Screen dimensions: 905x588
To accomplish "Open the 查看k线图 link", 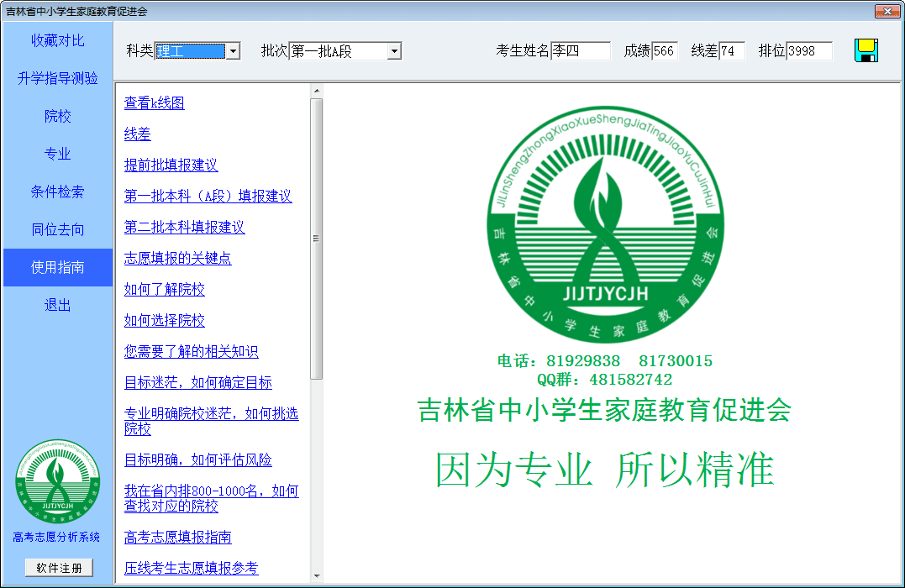I will (x=154, y=103).
